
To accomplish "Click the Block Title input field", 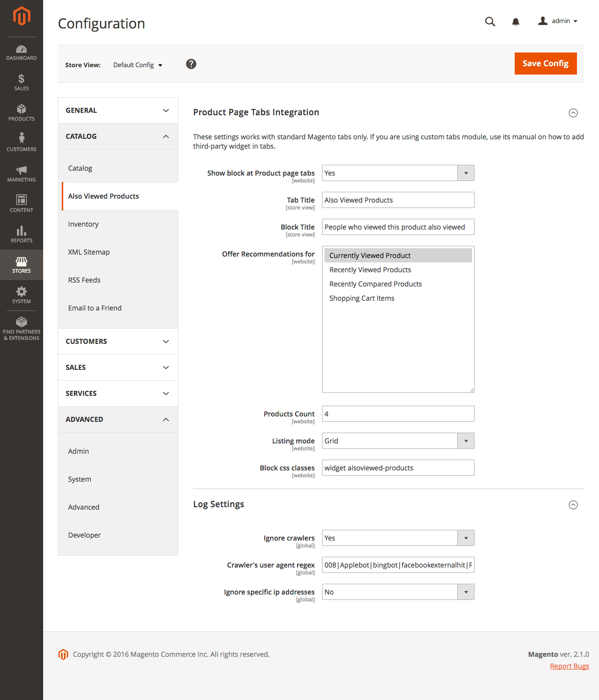I will (398, 227).
